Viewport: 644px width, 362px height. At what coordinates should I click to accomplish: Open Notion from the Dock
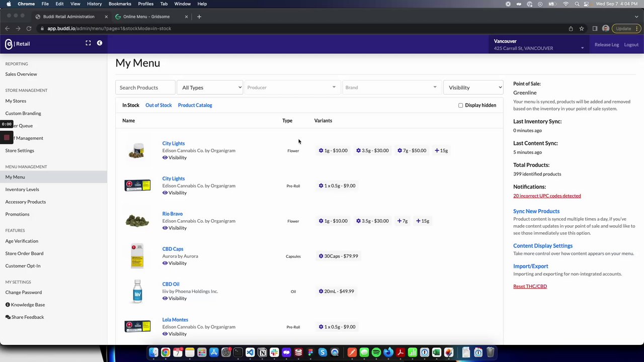click(x=262, y=352)
